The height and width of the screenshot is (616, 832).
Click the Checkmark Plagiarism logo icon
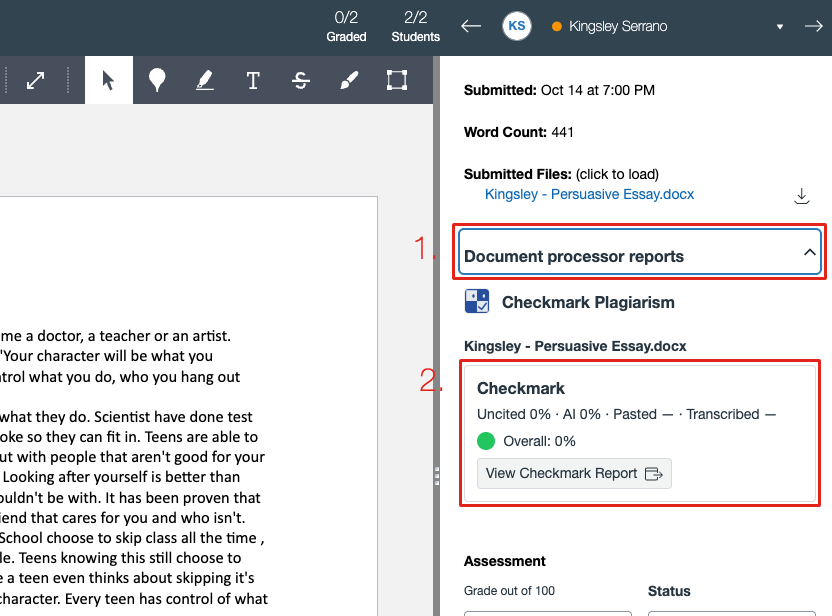pyautogui.click(x=476, y=301)
